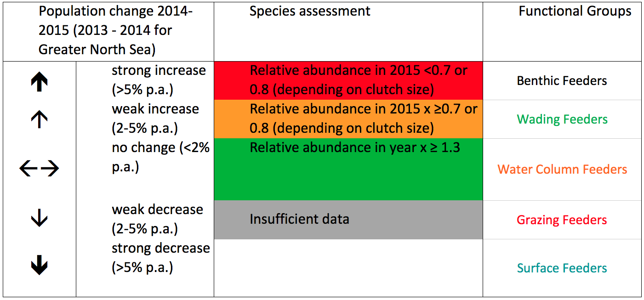
Task: Click the thin down arrow weak decrease icon
Action: pyautogui.click(x=40, y=218)
